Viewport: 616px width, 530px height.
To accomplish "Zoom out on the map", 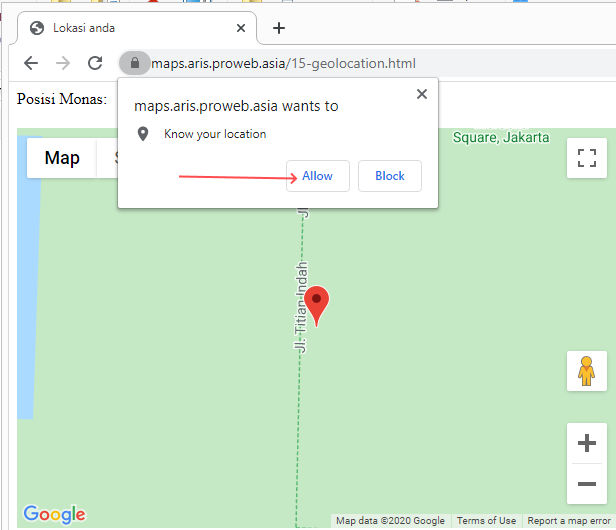I will tap(587, 484).
